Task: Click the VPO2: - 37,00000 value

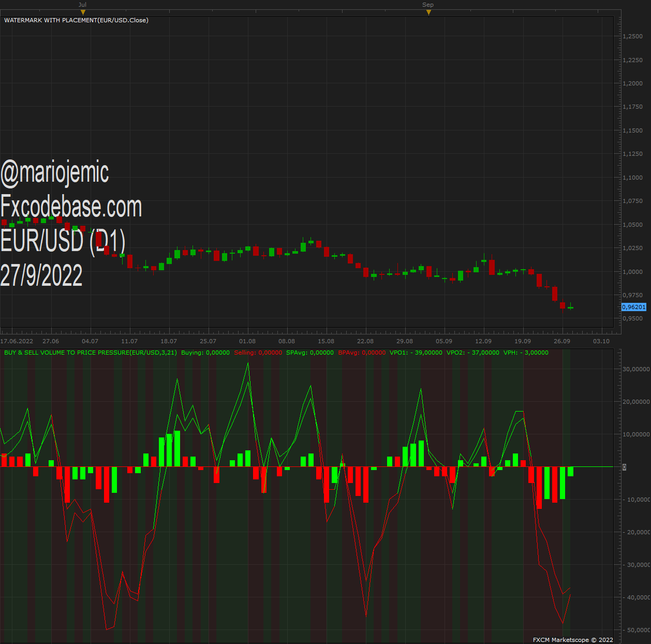Action: (473, 353)
